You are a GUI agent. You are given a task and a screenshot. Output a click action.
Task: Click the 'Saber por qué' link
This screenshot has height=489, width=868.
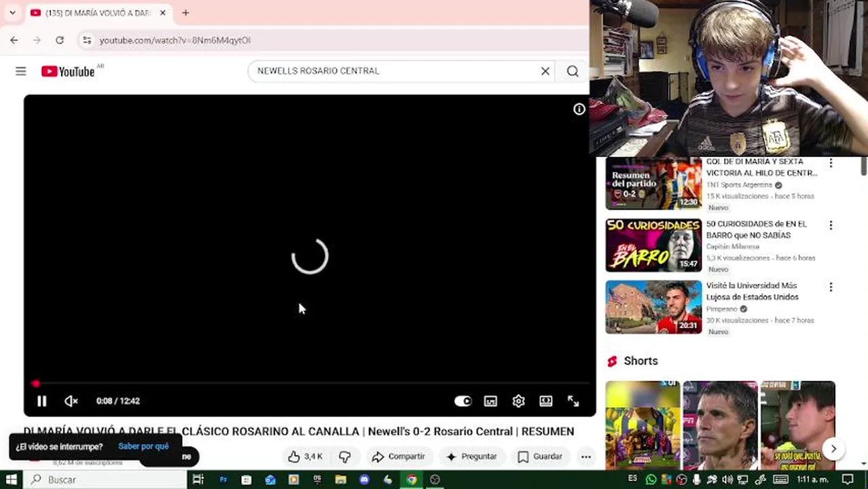(143, 446)
